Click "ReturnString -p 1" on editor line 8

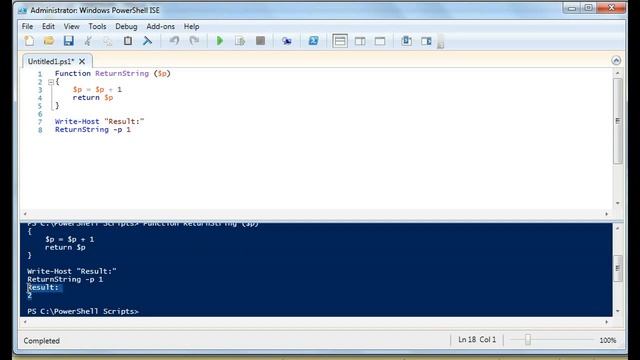[x=93, y=129]
